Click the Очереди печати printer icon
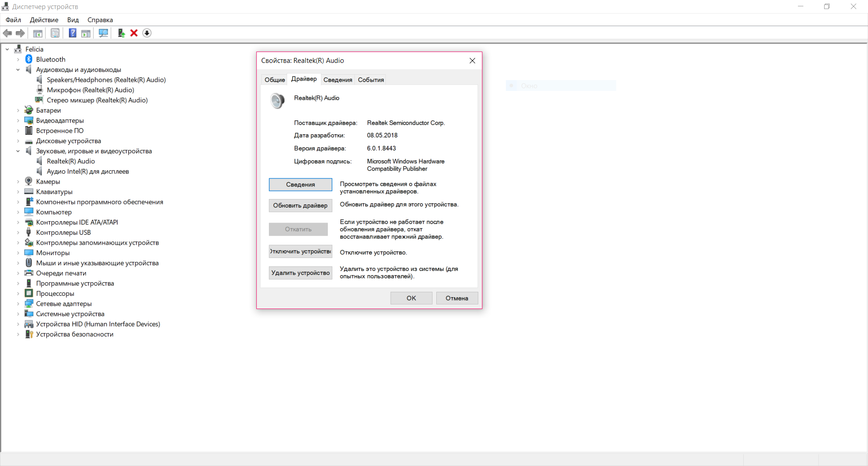Viewport: 868px width, 466px height. 29,273
